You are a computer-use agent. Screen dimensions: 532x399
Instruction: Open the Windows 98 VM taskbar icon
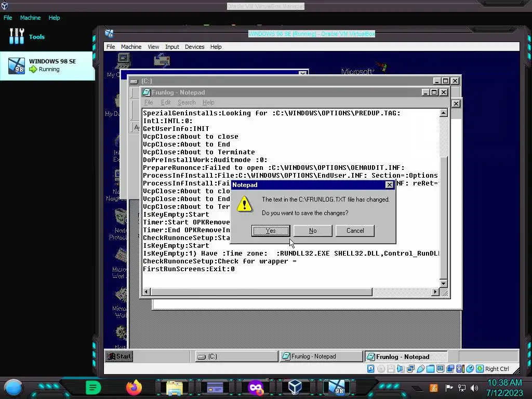337,388
